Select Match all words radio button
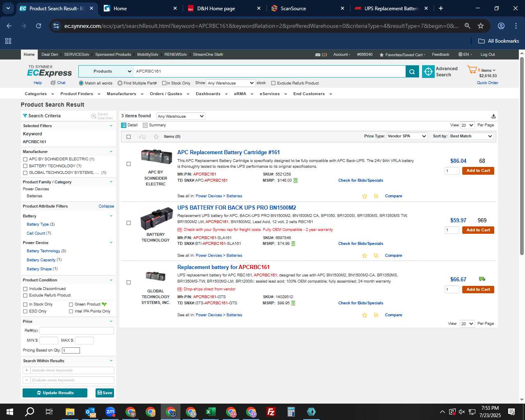The height and width of the screenshot is (420, 525). (81, 83)
